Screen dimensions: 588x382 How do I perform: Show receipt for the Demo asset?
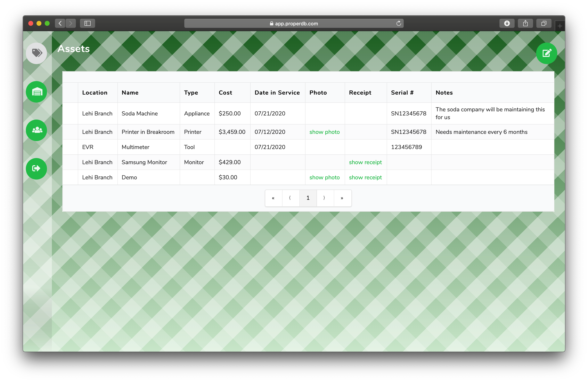tap(365, 177)
